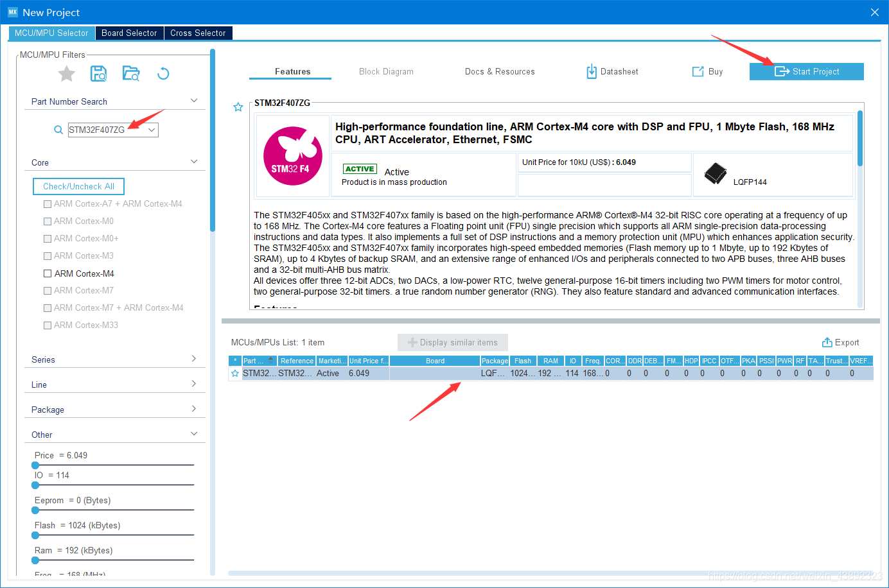
Task: Click the Export button label
Action: (x=847, y=343)
